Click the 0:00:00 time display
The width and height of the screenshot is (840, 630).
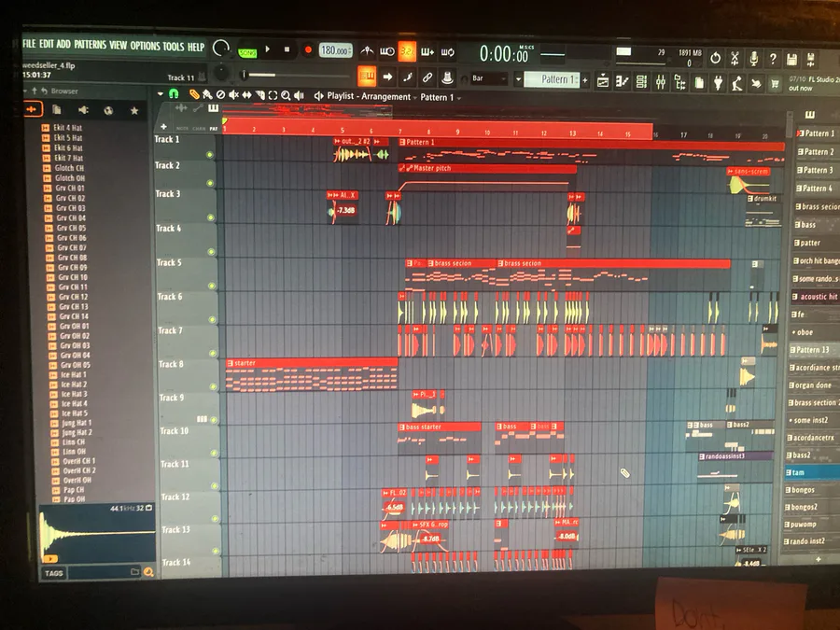click(x=504, y=54)
